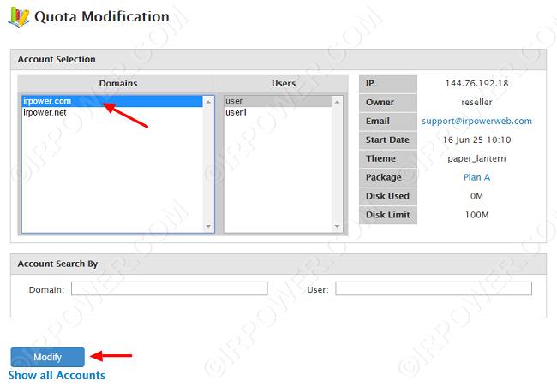557x392 pixels.
Task: Select irpower.net in the Domains list
Action: coord(45,112)
